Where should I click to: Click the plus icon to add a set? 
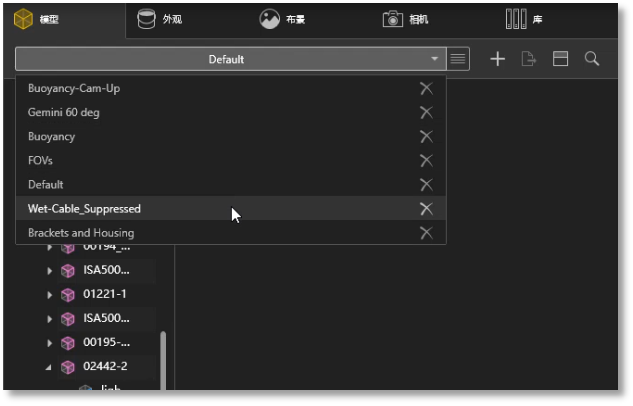click(x=497, y=59)
